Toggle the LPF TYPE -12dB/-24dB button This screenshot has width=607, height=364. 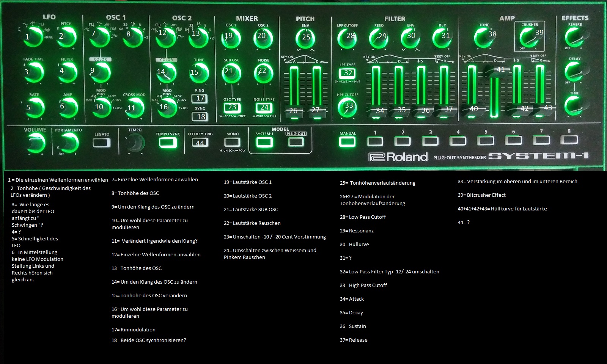[x=348, y=73]
